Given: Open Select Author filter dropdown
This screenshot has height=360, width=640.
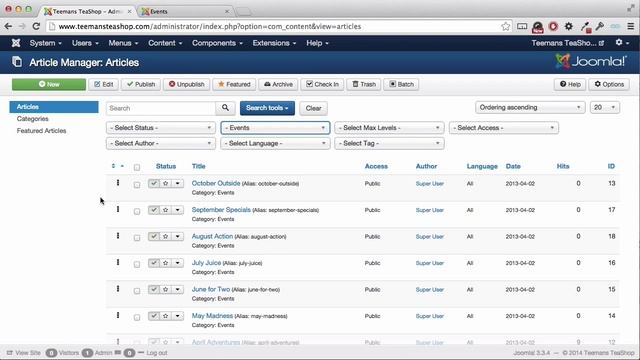Looking at the screenshot, I should coord(161,143).
